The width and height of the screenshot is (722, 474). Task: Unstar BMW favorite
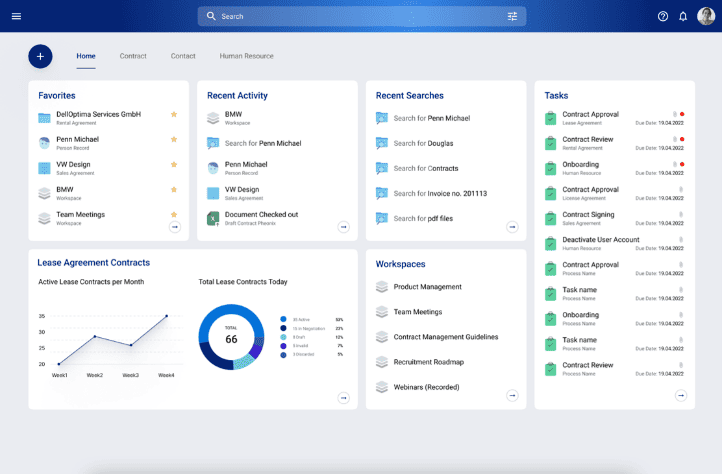[x=174, y=189]
